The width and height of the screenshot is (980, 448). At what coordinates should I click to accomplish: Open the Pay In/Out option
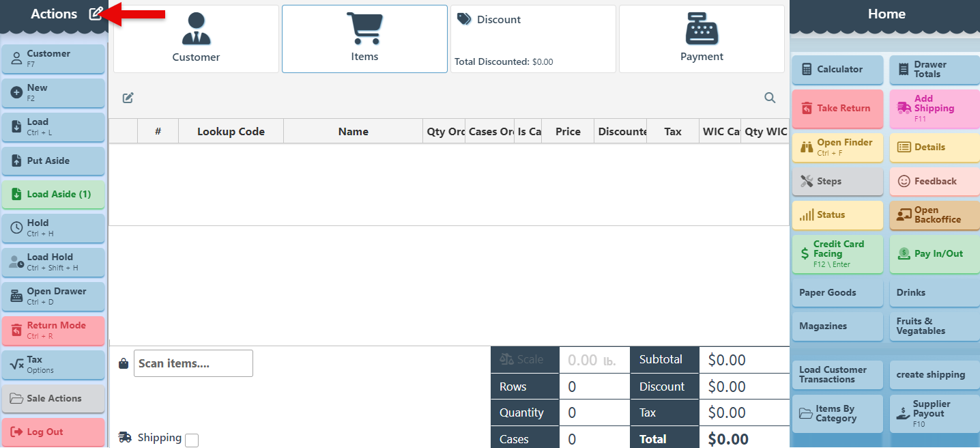[934, 253]
